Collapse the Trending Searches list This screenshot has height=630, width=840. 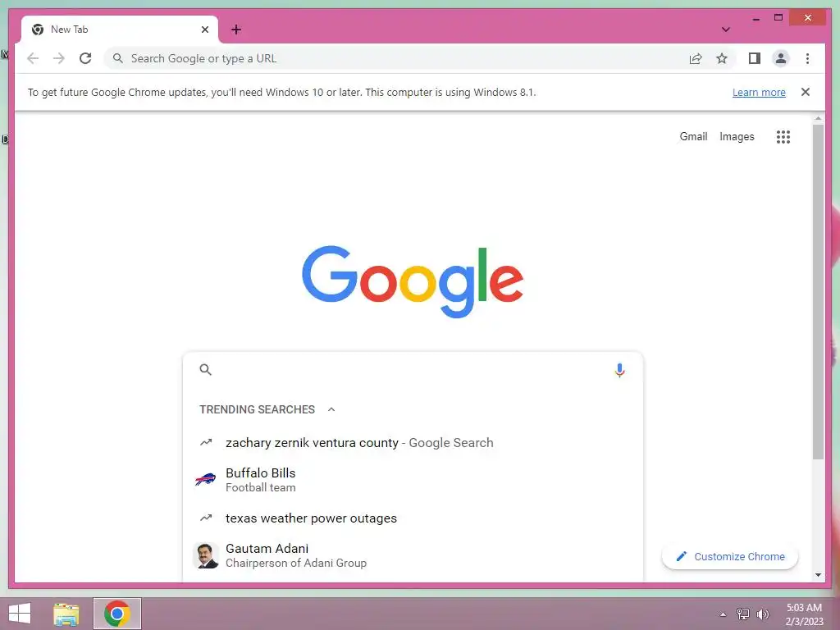(331, 409)
